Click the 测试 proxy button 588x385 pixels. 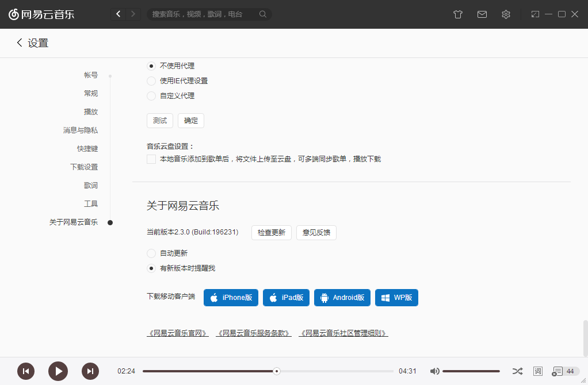(x=160, y=121)
